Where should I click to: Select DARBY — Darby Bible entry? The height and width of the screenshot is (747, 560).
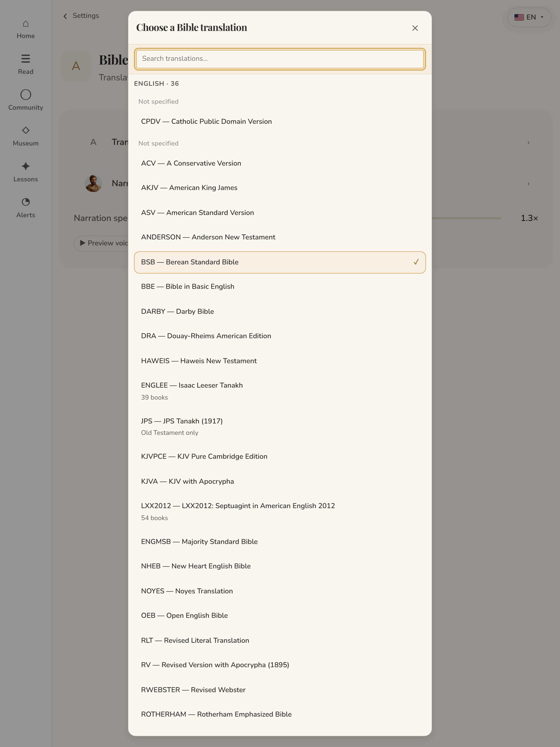tap(280, 311)
